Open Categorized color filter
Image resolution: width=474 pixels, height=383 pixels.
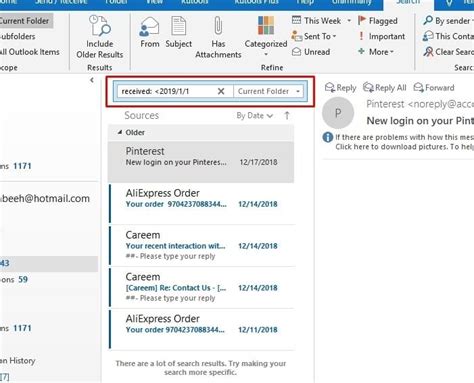click(266, 36)
